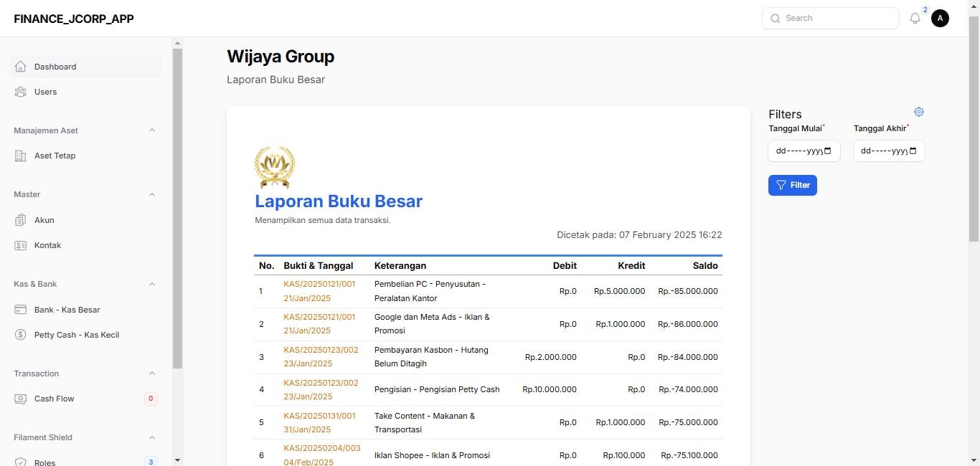This screenshot has height=466, width=980.
Task: Open the filter settings gear icon
Action: (919, 112)
